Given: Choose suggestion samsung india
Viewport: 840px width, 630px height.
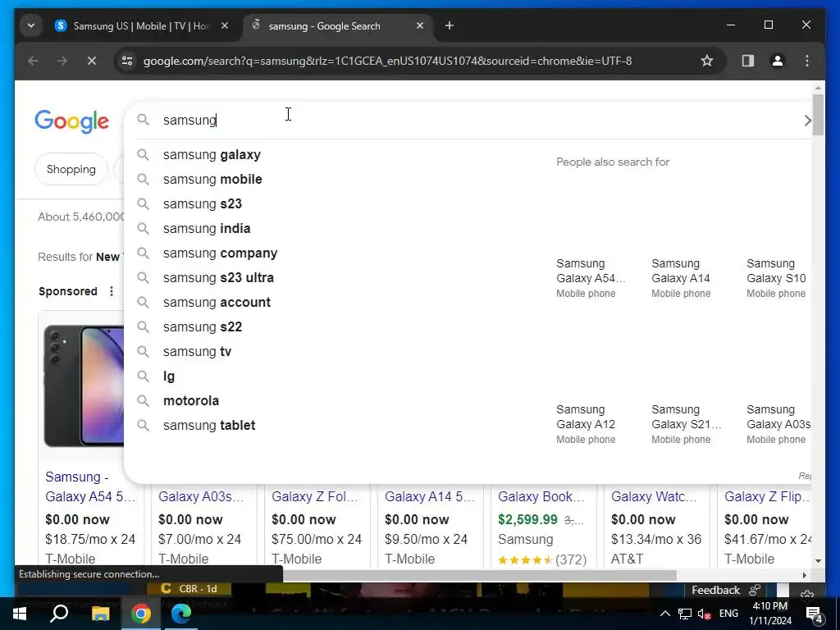Looking at the screenshot, I should pos(206,229).
